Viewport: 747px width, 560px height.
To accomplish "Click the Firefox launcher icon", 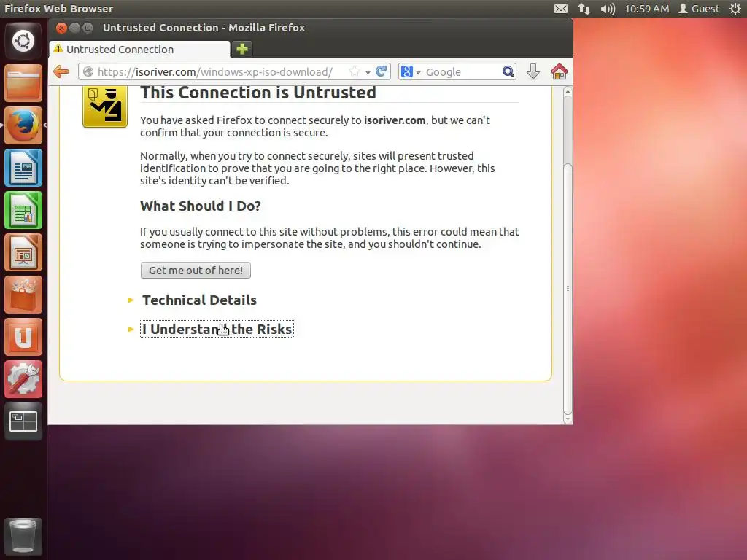I will click(x=23, y=125).
